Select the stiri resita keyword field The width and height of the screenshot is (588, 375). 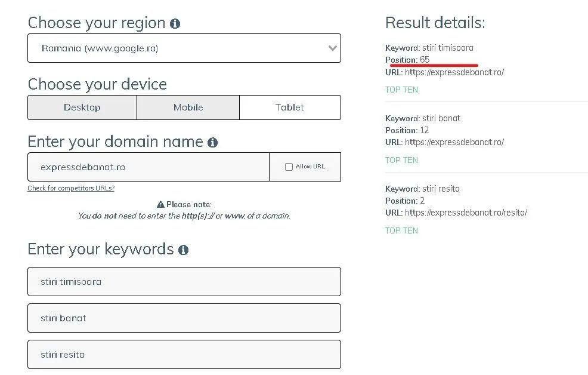(x=184, y=355)
